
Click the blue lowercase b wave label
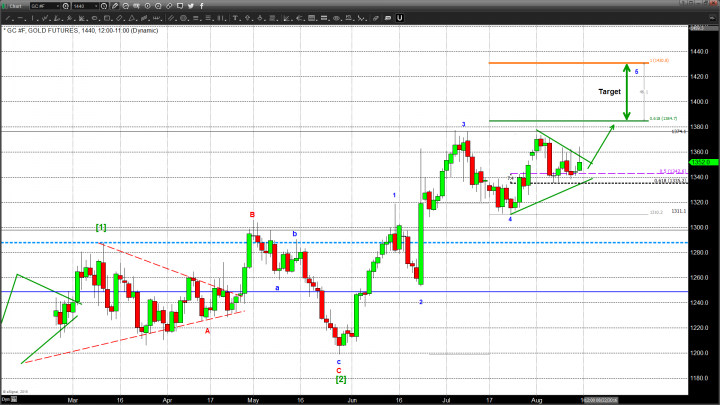[295, 234]
